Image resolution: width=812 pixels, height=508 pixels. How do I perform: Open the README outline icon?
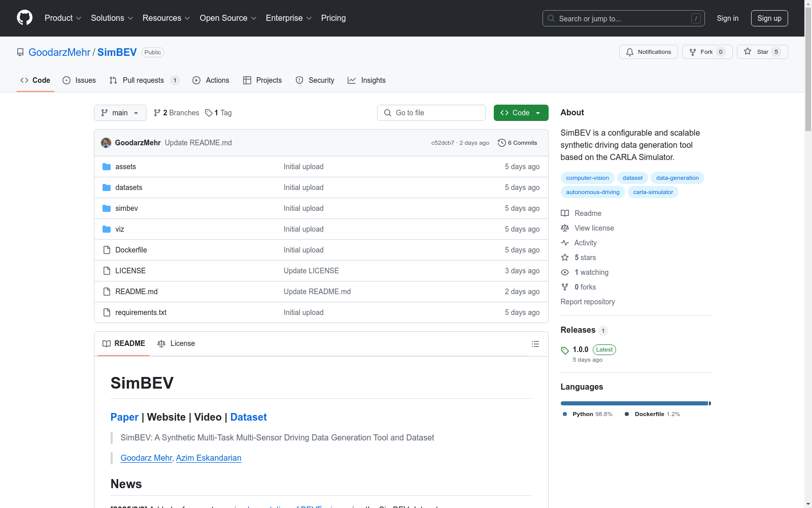click(535, 344)
